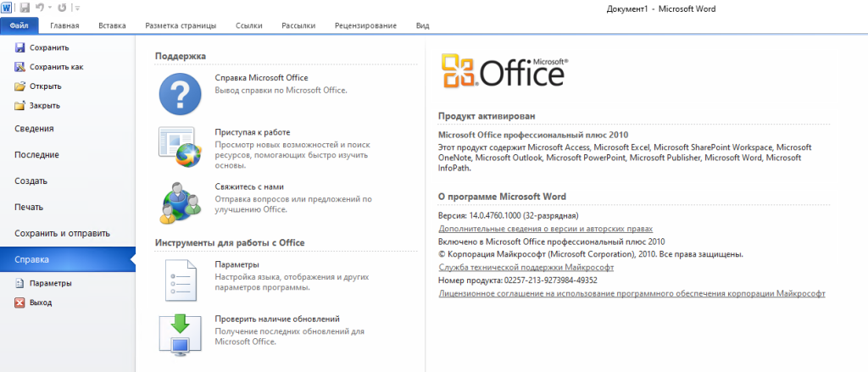
Task: Switch to the Главная ribbon tab
Action: (64, 25)
